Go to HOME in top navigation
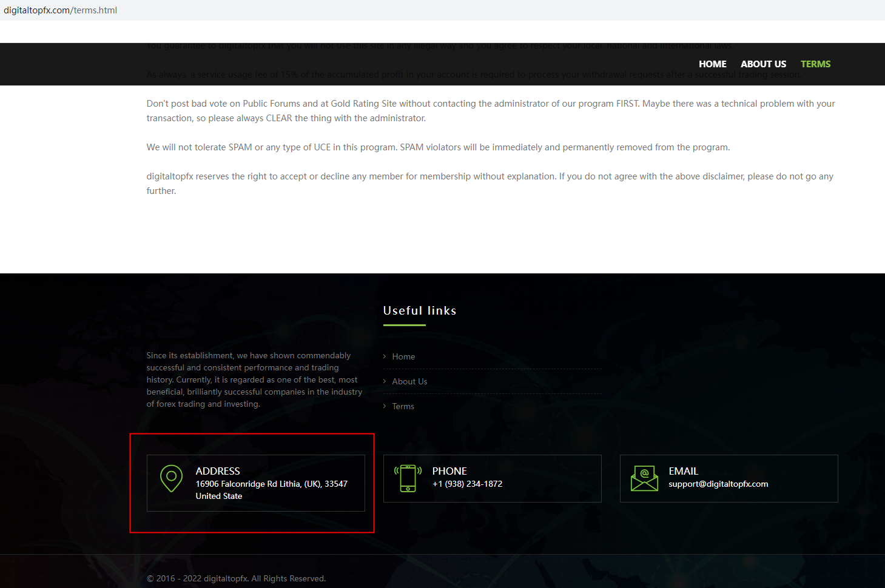This screenshot has width=885, height=588. click(712, 64)
